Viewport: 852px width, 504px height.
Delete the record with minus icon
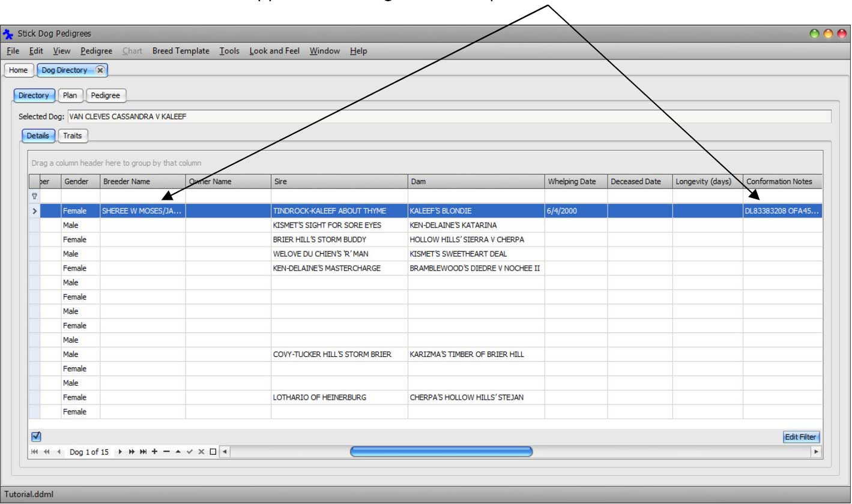(x=166, y=452)
